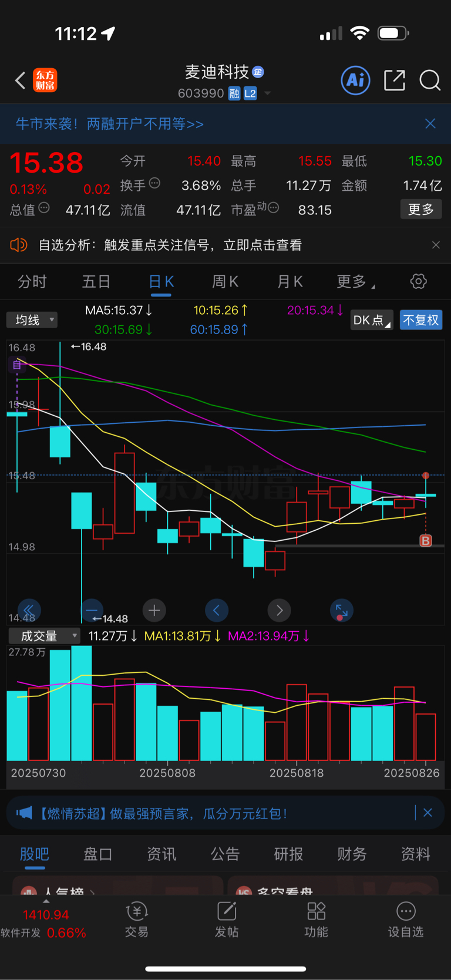
Task: Open chart settings gear icon
Action: click(419, 281)
